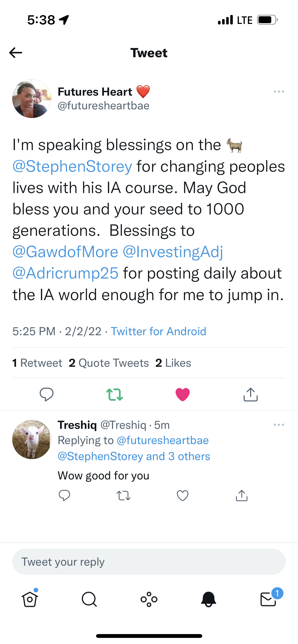Open the Spaces tab

149,599
